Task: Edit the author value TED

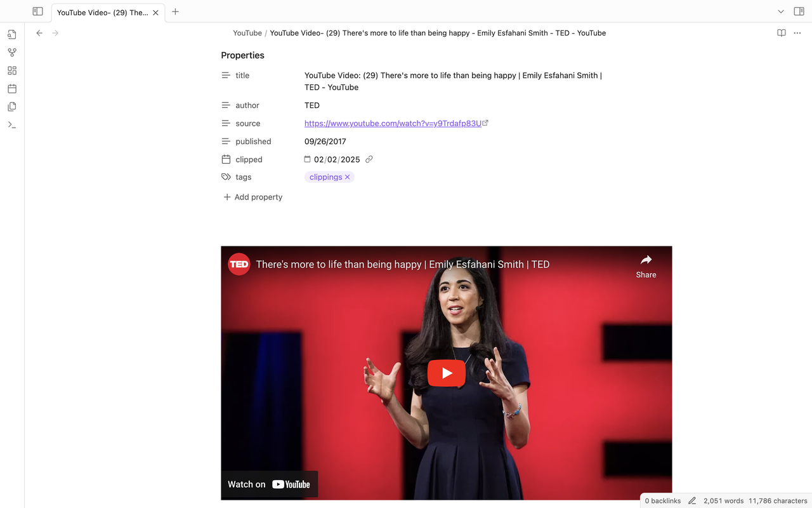Action: point(312,105)
